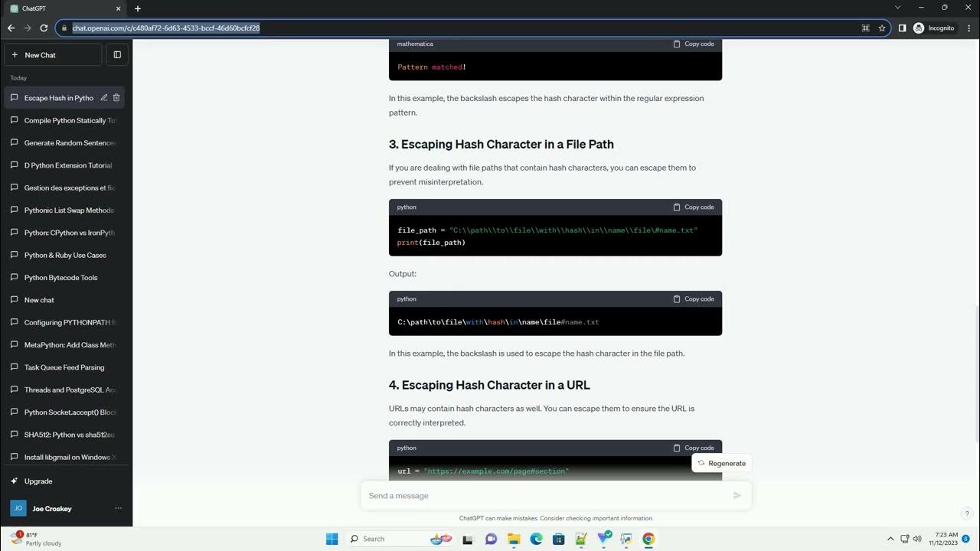Click the volume speaker tray icon
Viewport: 980px width, 551px height.
917,539
